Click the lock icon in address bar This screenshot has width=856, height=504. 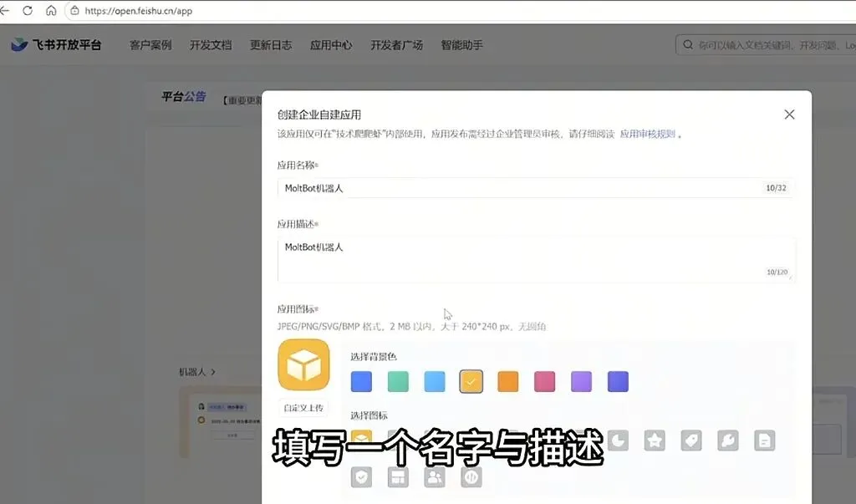74,10
